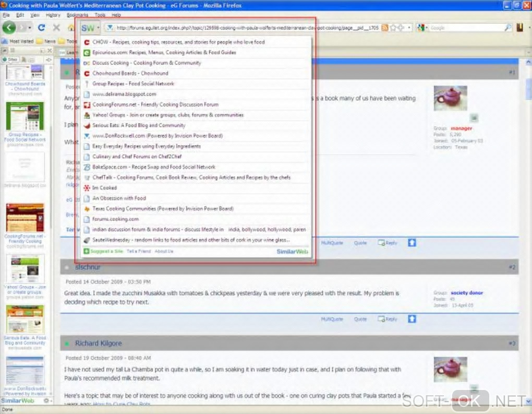Select Epicurious.com Recipes, Menus entry

tap(196, 53)
